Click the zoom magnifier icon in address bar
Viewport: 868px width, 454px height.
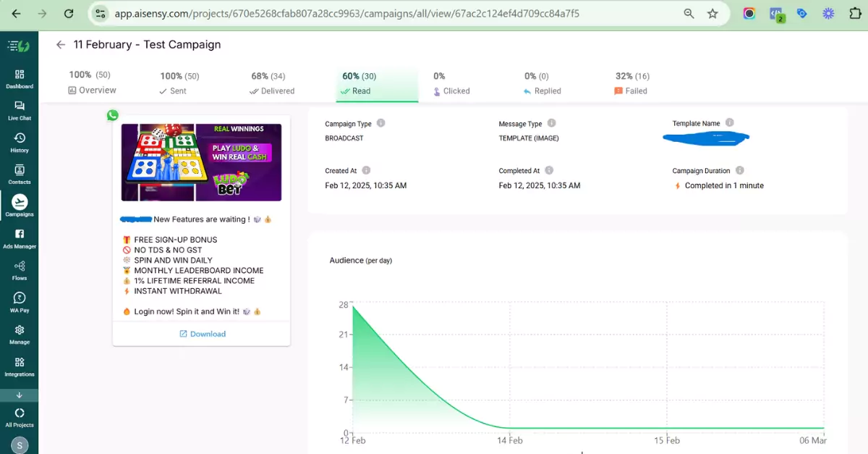[689, 14]
